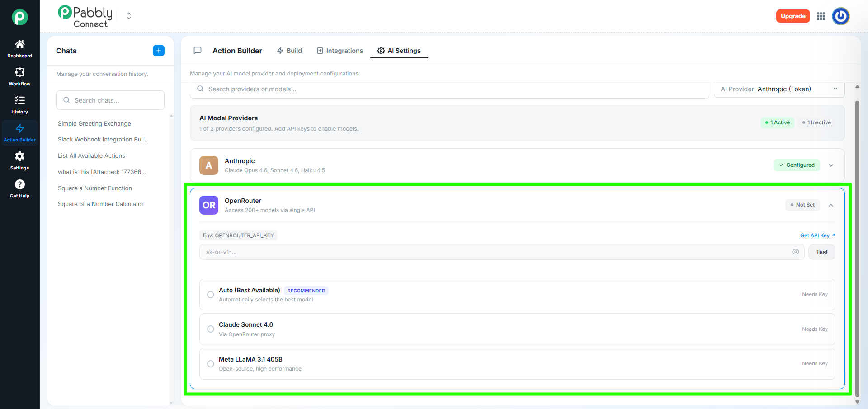The width and height of the screenshot is (868, 409).
Task: Open the Settings gear in sidebar
Action: point(19,156)
